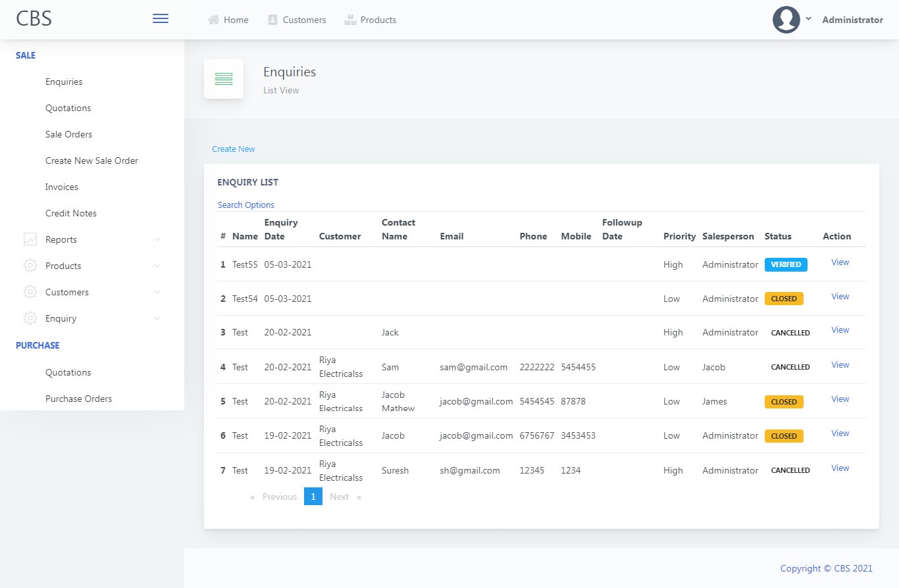Screen dimensions: 899x588
Task: Click the Customers contact icon in top bar
Action: (273, 20)
